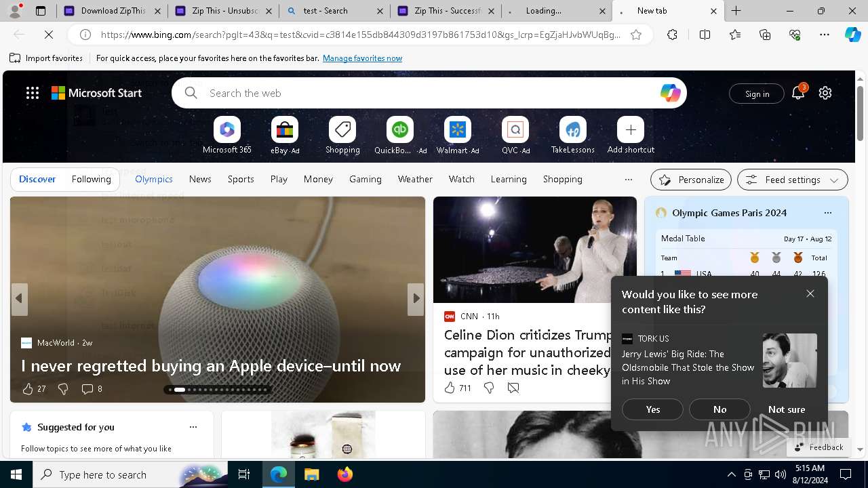Screen dimensions: 868x488
Task: Click the Search the web field
Action: click(x=429, y=93)
